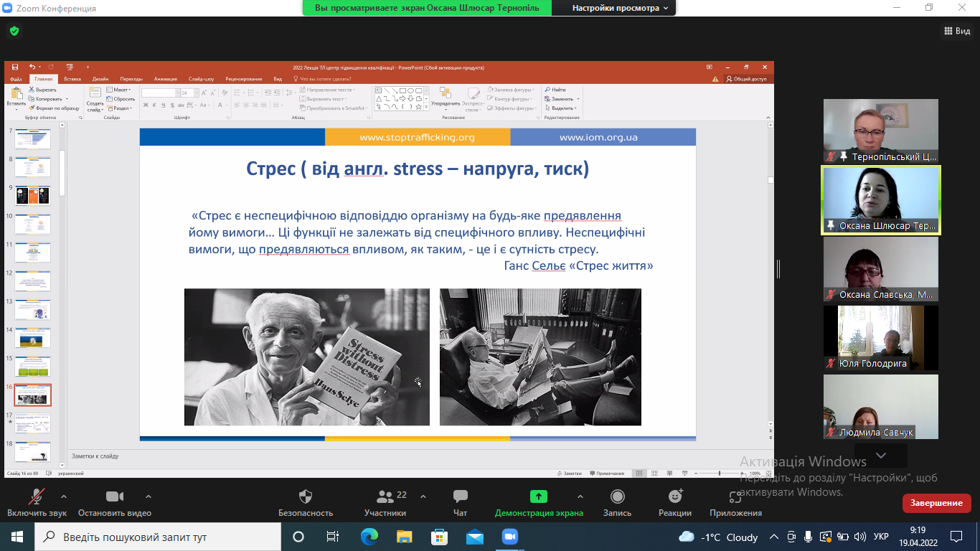Click the Вырезать scissors command
980x551 pixels.
tap(42, 90)
